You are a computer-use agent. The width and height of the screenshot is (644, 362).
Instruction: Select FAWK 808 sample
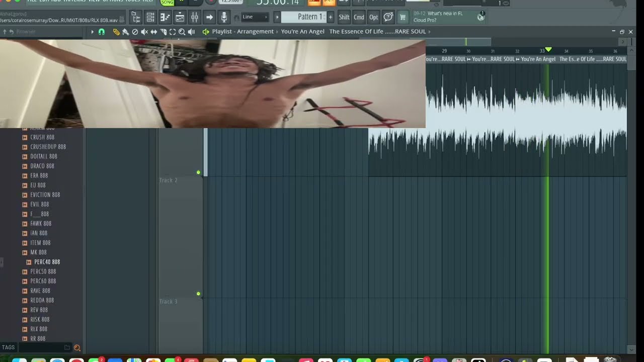41,223
